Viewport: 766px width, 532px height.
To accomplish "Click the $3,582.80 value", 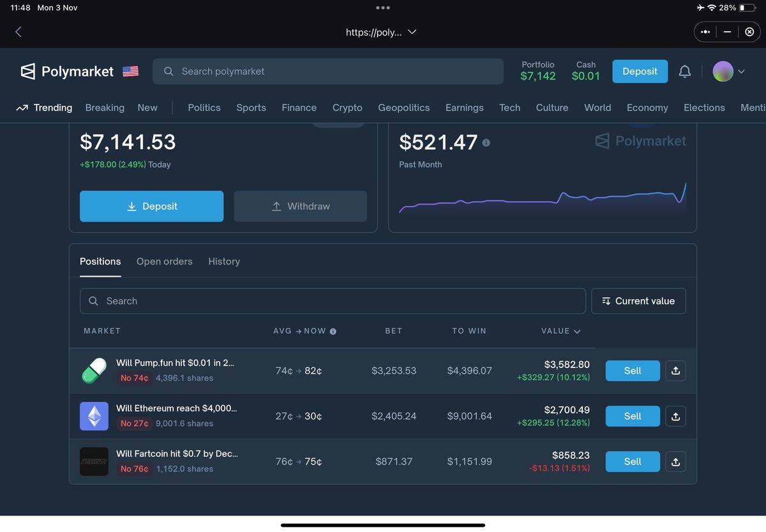I will [567, 365].
